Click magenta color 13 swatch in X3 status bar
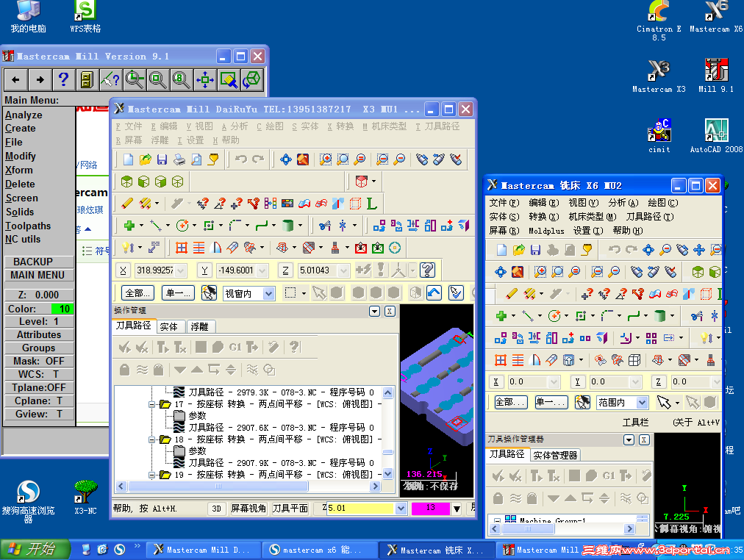The image size is (744, 560). click(430, 509)
